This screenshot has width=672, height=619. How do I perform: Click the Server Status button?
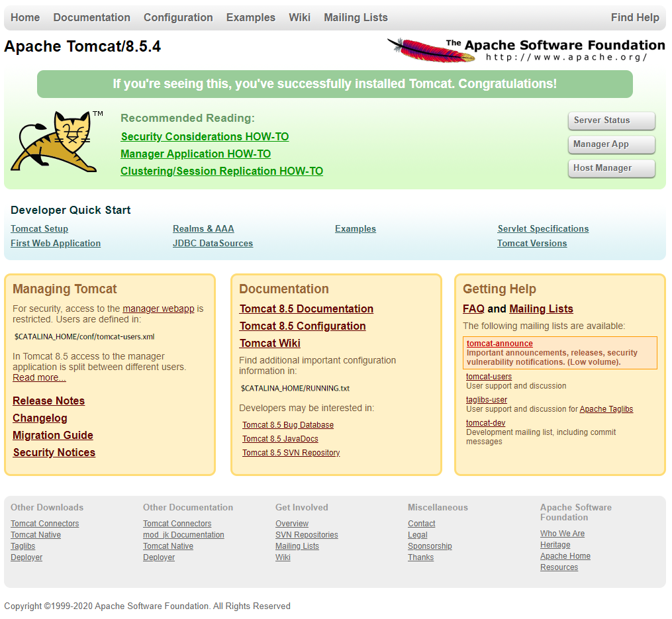tap(612, 120)
